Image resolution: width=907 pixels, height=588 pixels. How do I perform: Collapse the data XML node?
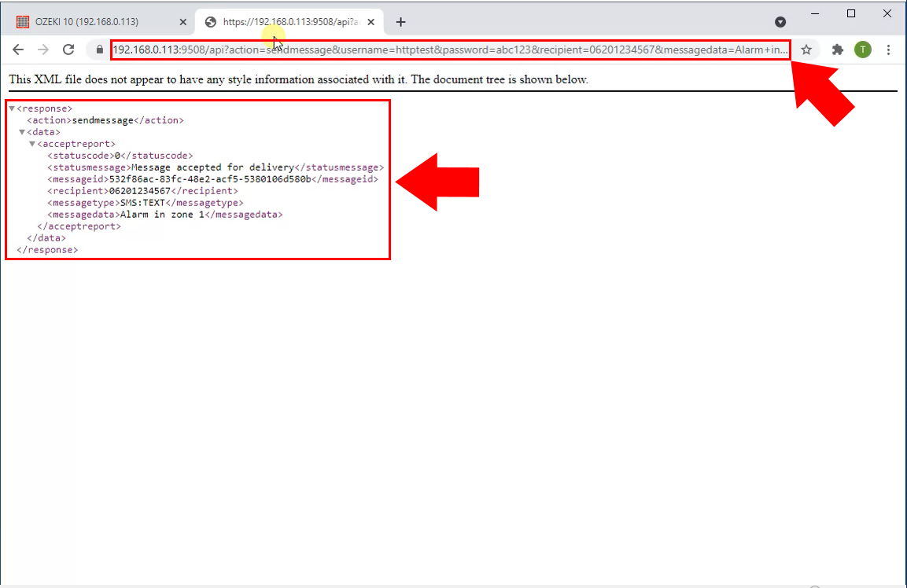22,132
